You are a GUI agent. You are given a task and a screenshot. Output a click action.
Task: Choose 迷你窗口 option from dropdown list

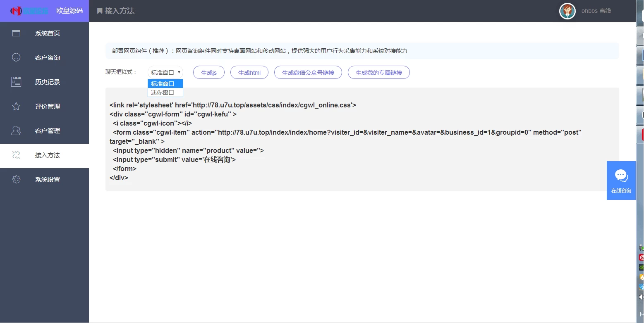tap(165, 93)
